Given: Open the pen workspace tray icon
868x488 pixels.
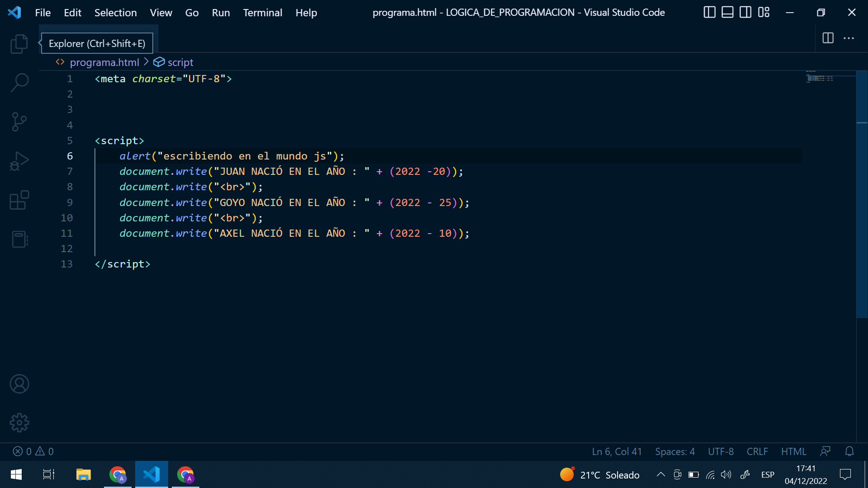Looking at the screenshot, I should pyautogui.click(x=745, y=474).
